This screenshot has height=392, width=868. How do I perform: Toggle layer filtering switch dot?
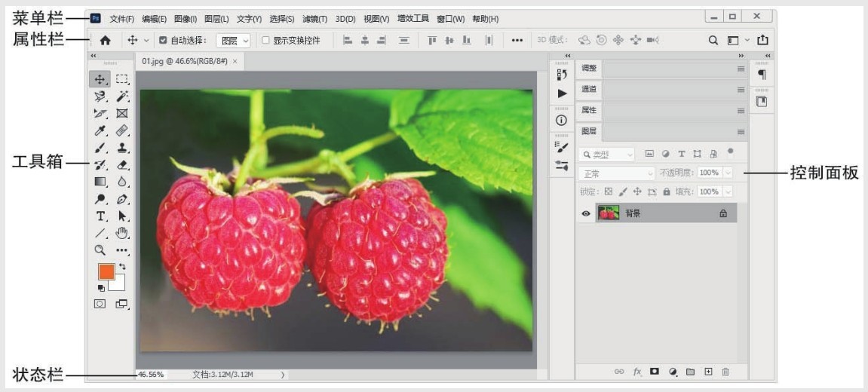coord(730,151)
